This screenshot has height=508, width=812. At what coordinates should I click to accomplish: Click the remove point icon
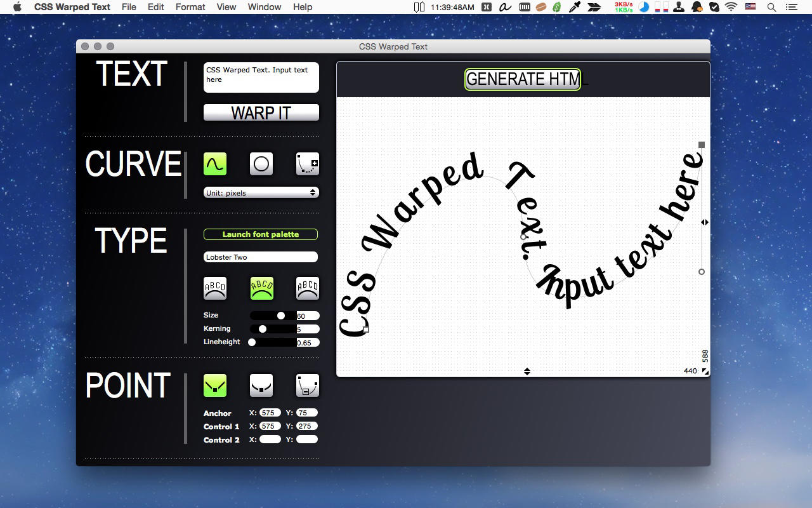pos(308,385)
